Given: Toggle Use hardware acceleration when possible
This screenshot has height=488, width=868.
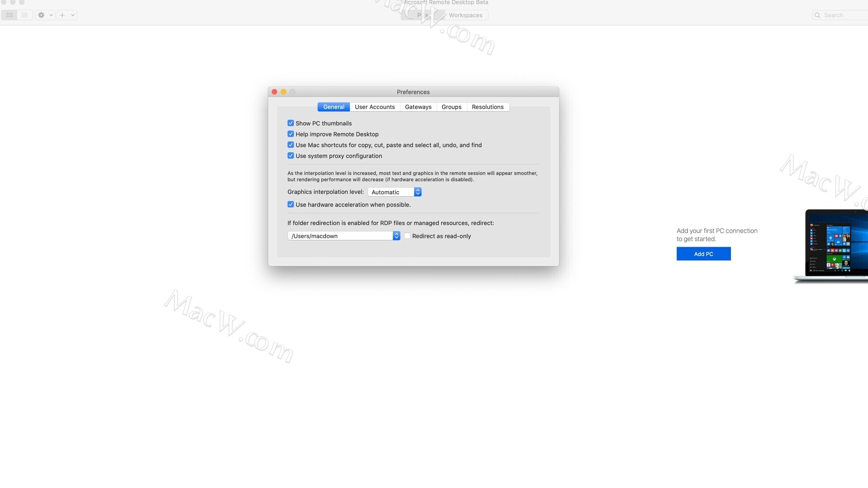Looking at the screenshot, I should point(290,204).
